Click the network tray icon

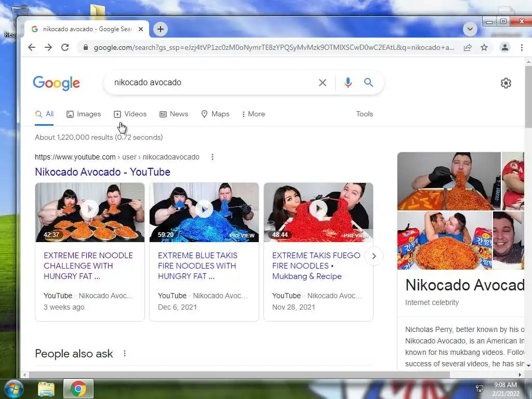pos(480,389)
